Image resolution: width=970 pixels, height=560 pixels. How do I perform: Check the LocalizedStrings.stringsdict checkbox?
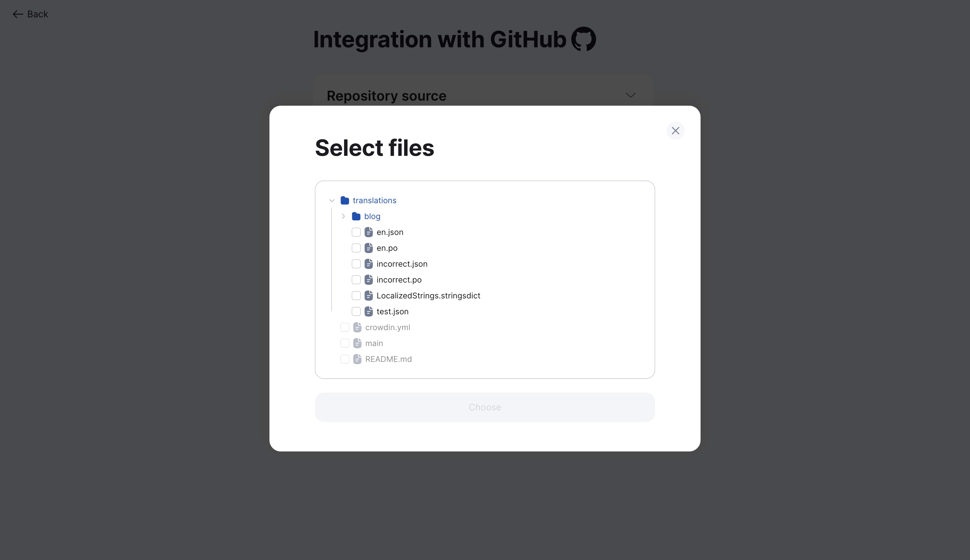(356, 295)
